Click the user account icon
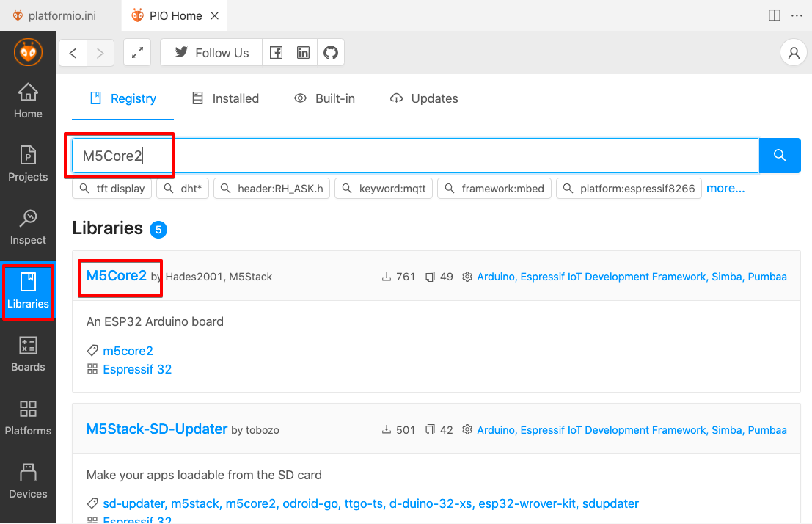Screen dimensions: 812x524 pos(793,52)
